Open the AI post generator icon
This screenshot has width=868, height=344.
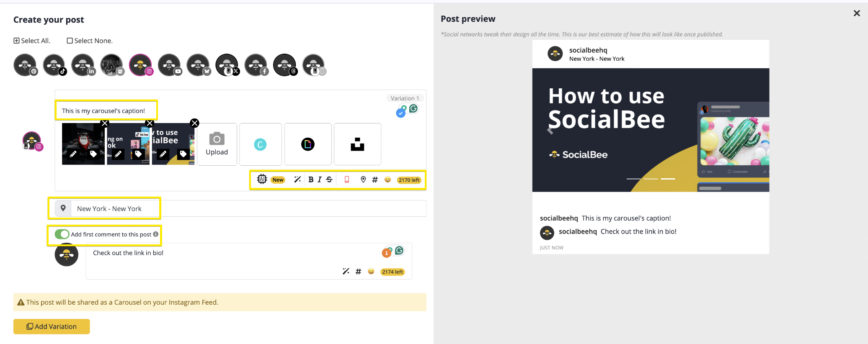tap(262, 179)
